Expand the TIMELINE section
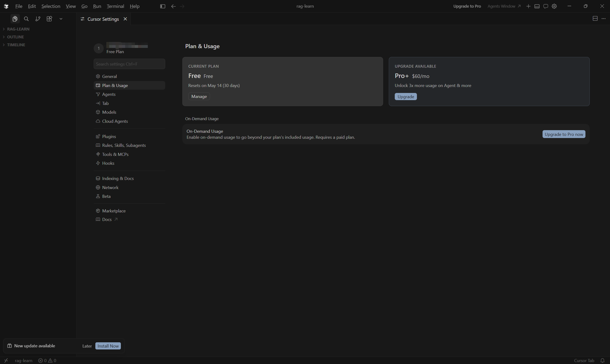Image resolution: width=610 pixels, height=364 pixels. pyautogui.click(x=38, y=45)
